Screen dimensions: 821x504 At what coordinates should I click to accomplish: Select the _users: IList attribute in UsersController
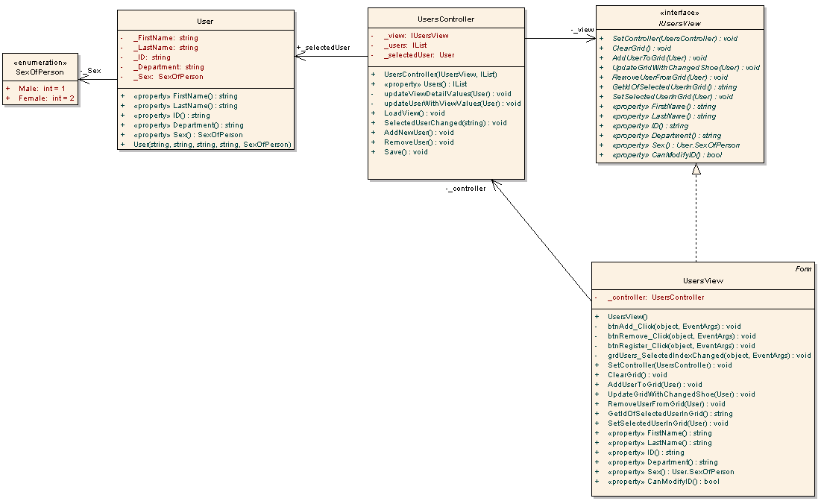click(405, 45)
